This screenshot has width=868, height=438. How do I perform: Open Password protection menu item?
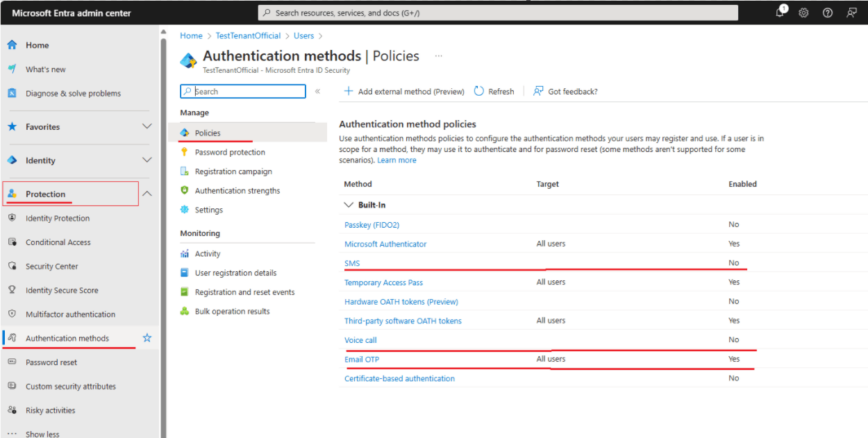pos(230,152)
